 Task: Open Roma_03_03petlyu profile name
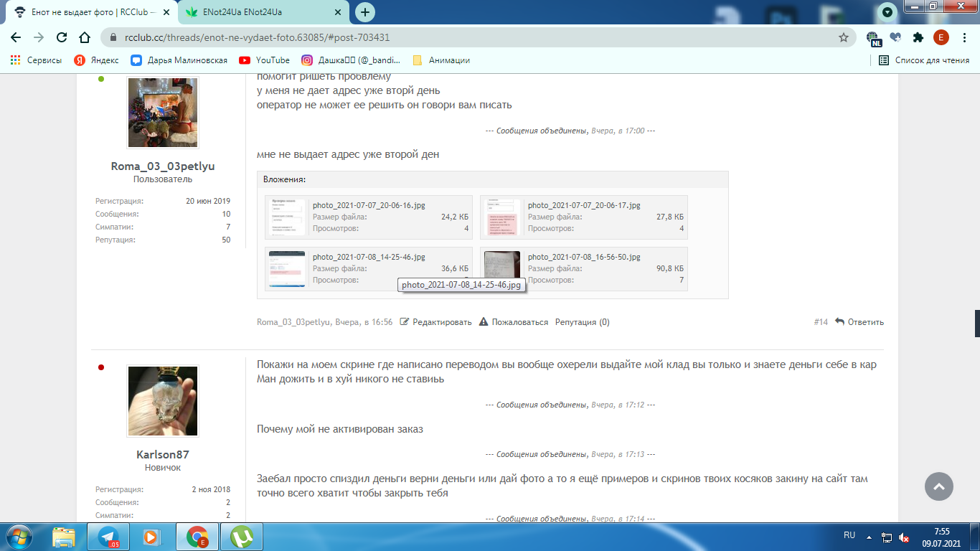[163, 166]
